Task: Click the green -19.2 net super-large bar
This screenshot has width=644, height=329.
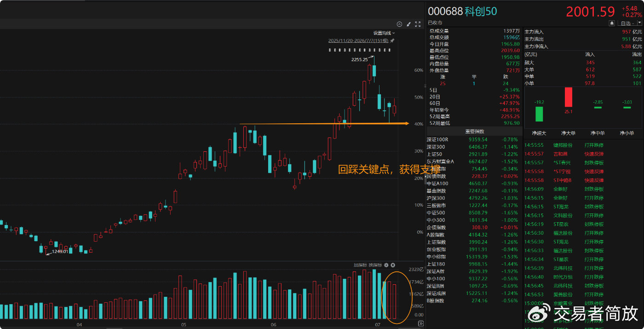Action: [539, 114]
